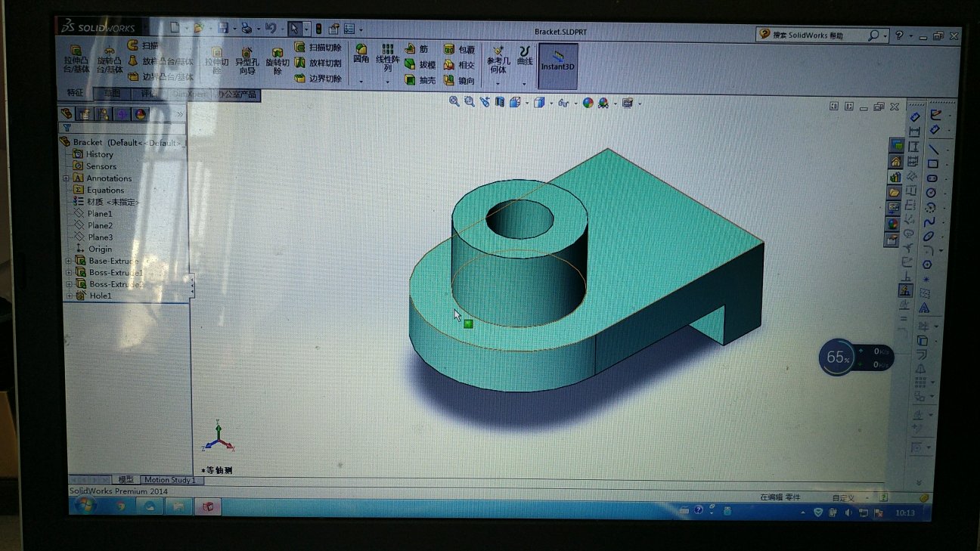Select the Intersect (相交) tool
Image resolution: width=980 pixels, height=551 pixels.
[460, 64]
